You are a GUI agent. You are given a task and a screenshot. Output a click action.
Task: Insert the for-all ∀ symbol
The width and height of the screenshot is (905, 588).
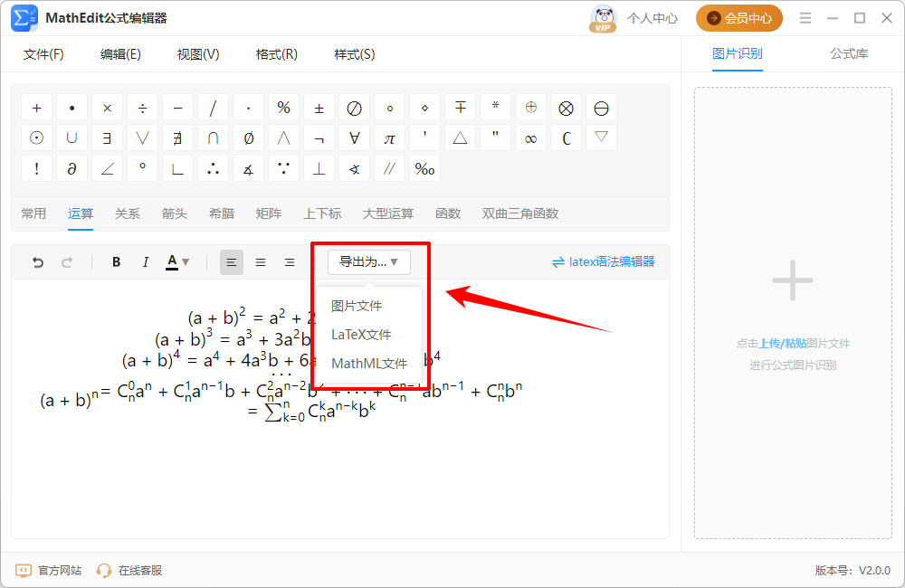354,138
